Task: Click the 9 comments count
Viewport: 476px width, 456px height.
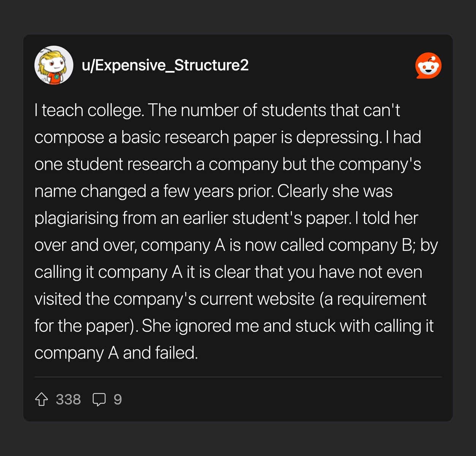Action: 118,399
